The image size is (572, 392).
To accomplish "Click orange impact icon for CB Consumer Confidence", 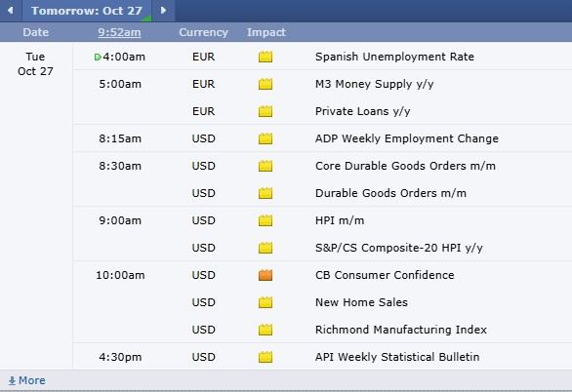I will click(x=266, y=275).
